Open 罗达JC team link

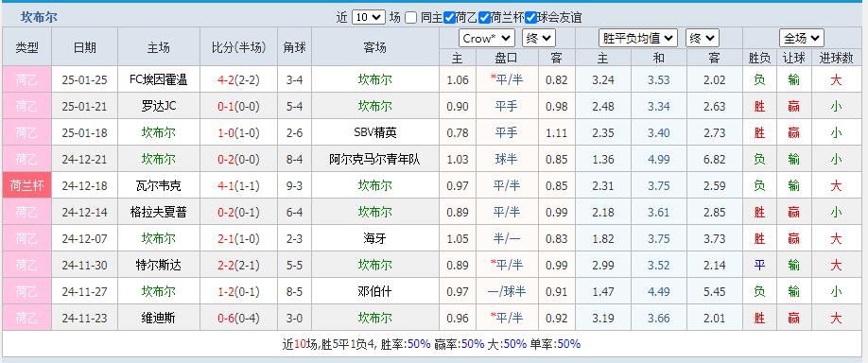coord(158,106)
